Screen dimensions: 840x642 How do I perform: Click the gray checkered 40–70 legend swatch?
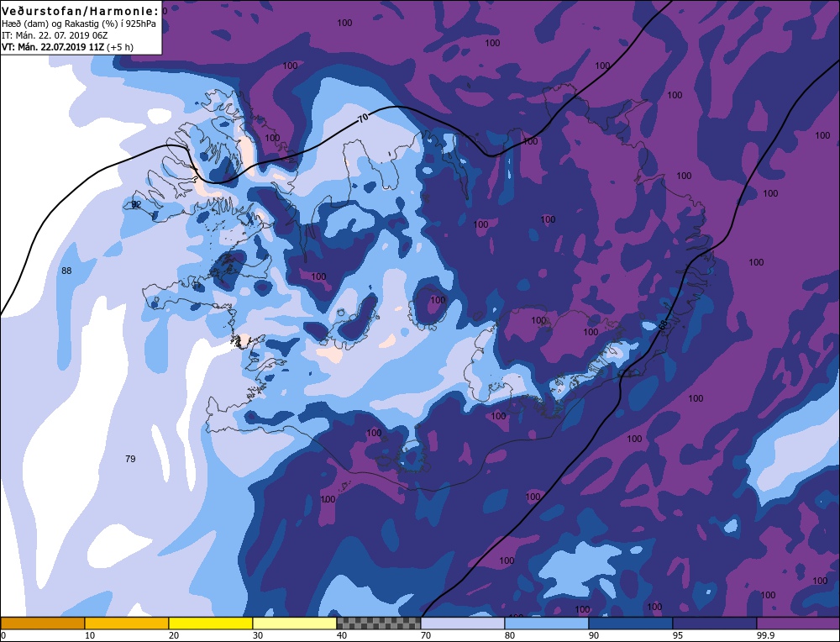[x=379, y=623]
